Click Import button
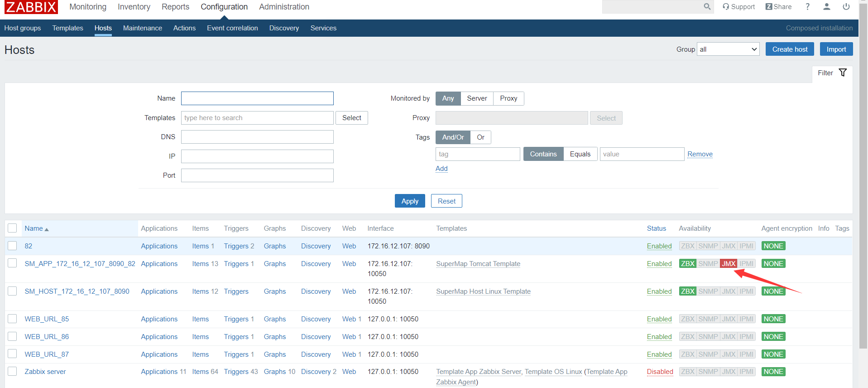This screenshot has height=388, width=868. 836,49
